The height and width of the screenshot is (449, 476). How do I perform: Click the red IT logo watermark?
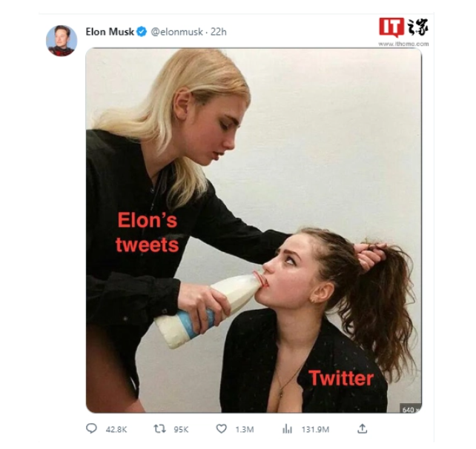(391, 27)
